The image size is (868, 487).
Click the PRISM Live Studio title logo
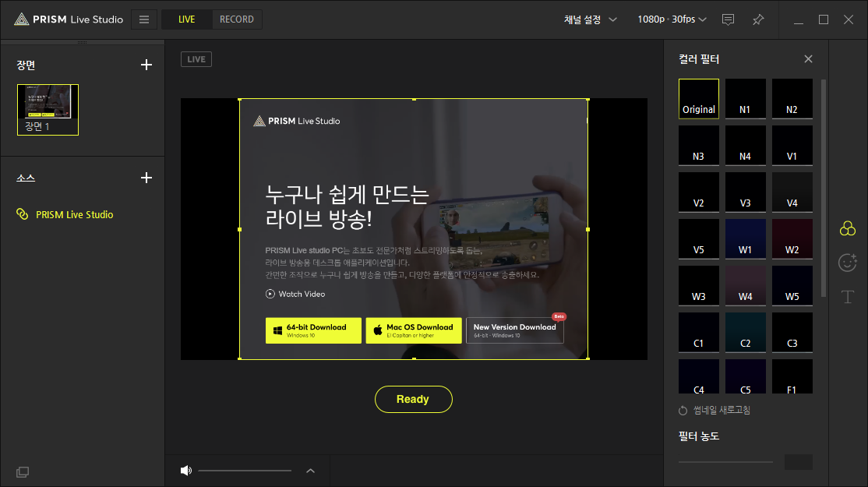point(69,19)
